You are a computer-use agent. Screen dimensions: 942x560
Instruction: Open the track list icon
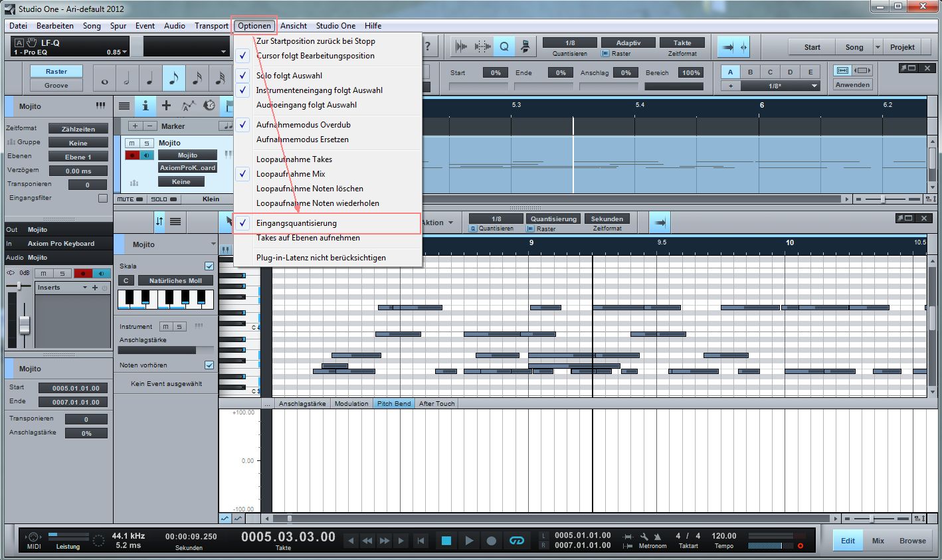(124, 106)
